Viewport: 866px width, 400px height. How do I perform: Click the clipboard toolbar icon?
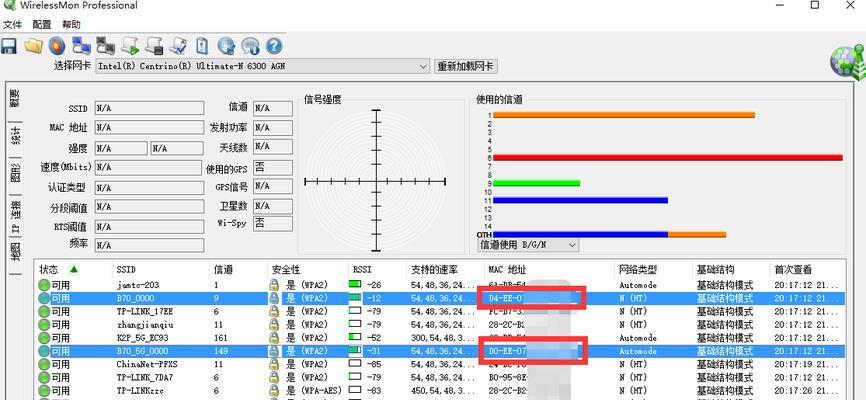tap(202, 45)
